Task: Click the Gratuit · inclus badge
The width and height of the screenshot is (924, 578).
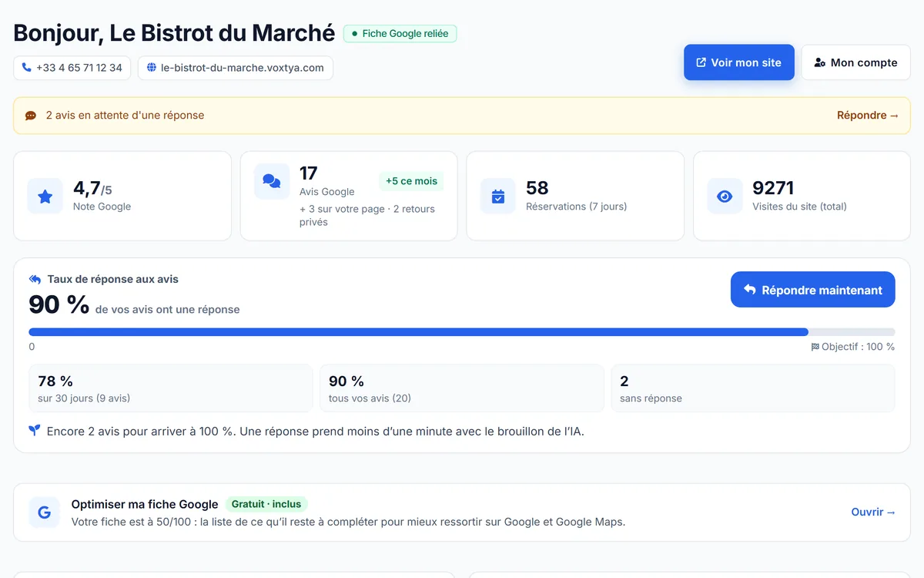Action: 266,504
